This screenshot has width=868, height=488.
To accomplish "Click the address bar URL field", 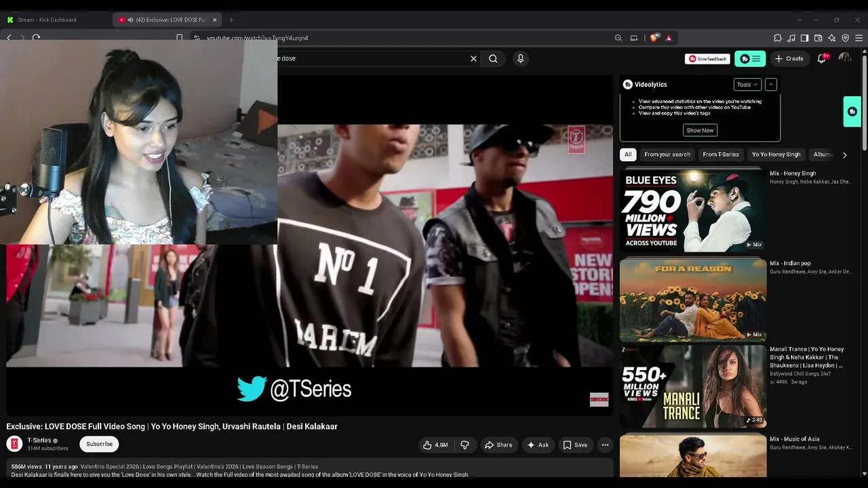I will tap(400, 38).
